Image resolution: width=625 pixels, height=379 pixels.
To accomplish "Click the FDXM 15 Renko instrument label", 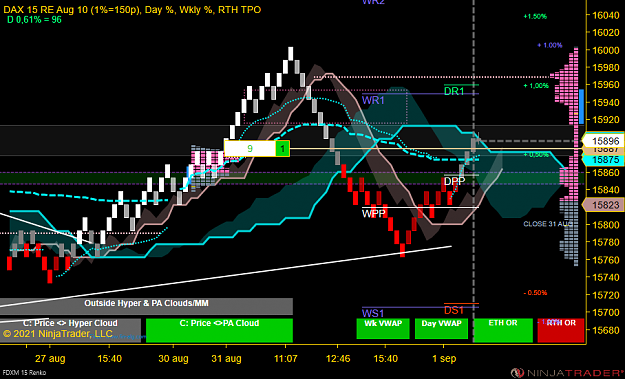I will click(23, 373).
